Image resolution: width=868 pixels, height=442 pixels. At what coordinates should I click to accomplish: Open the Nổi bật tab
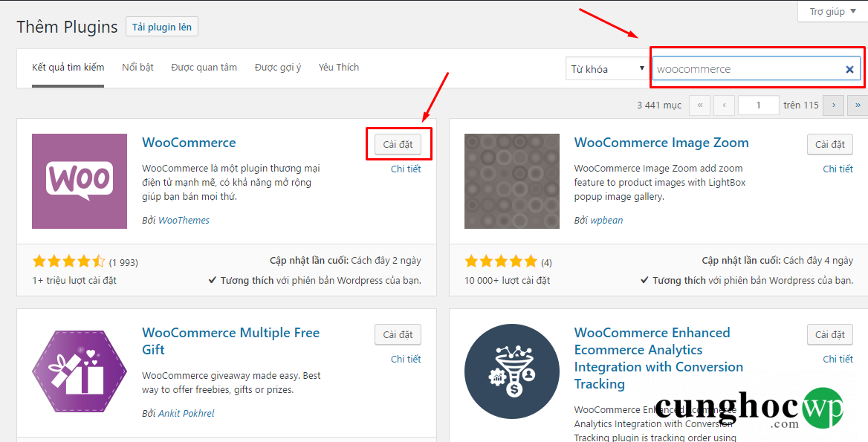coord(137,68)
